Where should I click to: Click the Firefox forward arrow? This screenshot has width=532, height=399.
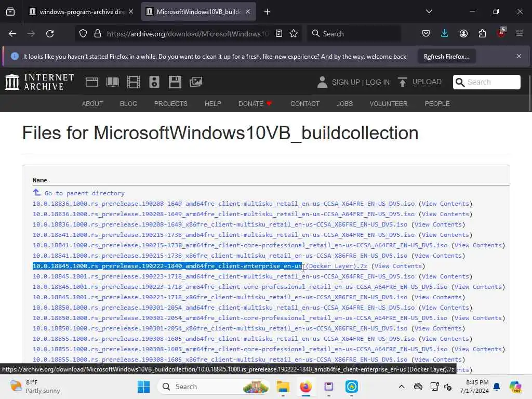(31, 34)
